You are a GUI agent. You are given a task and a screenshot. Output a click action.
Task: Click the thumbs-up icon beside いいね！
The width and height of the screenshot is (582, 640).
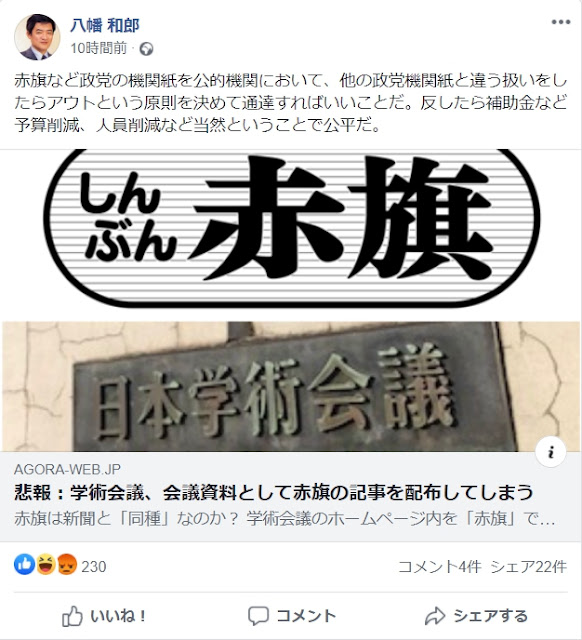(72, 616)
